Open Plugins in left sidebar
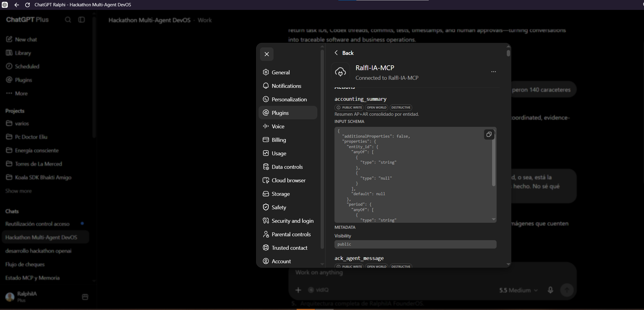Screen dimensions: 644x310 click(45, 80)
